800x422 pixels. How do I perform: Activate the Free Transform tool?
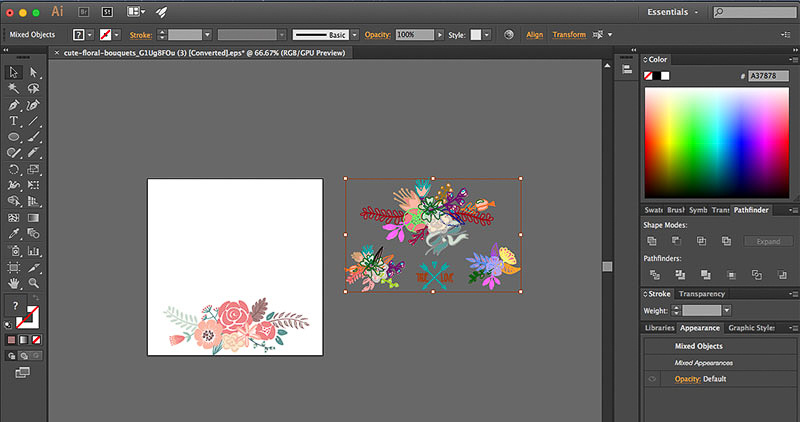click(33, 185)
